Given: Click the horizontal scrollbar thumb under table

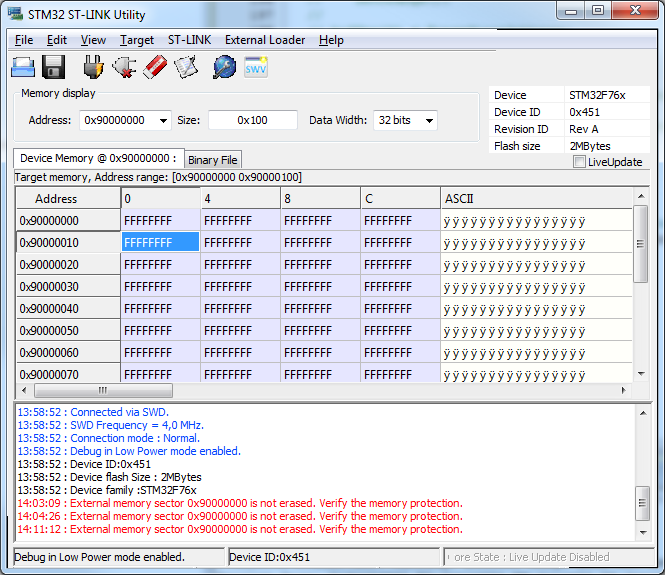Looking at the screenshot, I should (103, 390).
